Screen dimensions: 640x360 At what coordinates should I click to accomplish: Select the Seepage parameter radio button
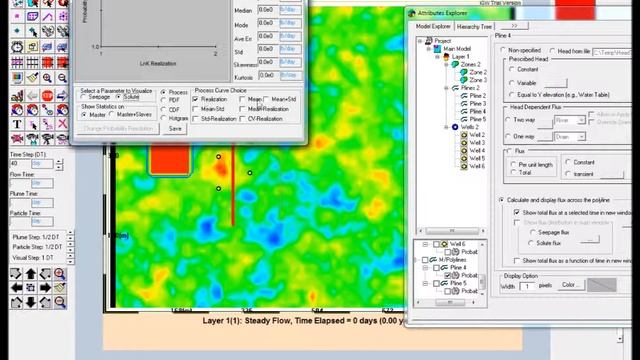pyautogui.click(x=83, y=97)
